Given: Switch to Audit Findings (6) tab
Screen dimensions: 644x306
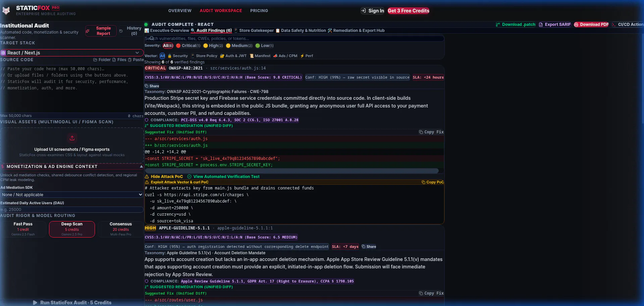Looking at the screenshot, I should click(x=211, y=31).
